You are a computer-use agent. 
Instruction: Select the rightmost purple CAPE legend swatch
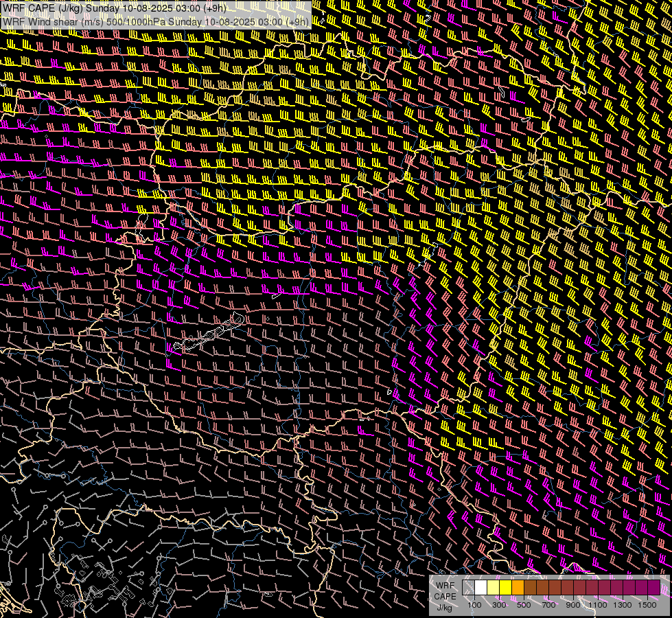[x=653, y=587]
